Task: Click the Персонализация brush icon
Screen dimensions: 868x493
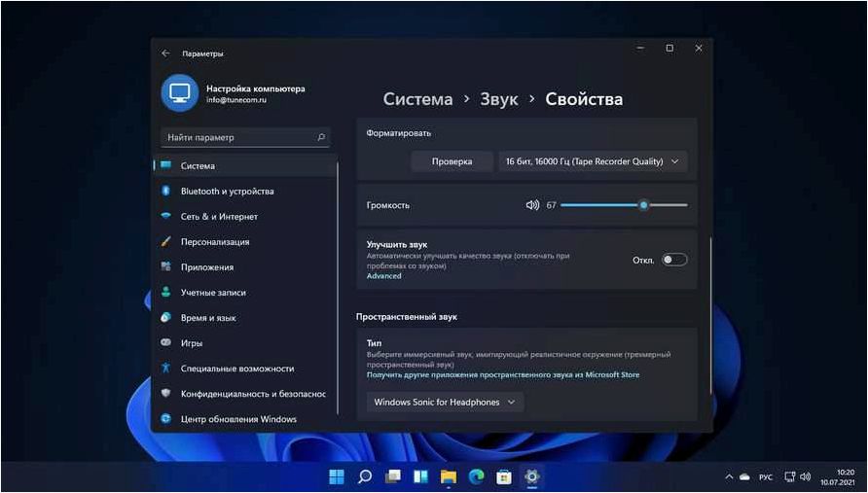Action: pyautogui.click(x=165, y=242)
